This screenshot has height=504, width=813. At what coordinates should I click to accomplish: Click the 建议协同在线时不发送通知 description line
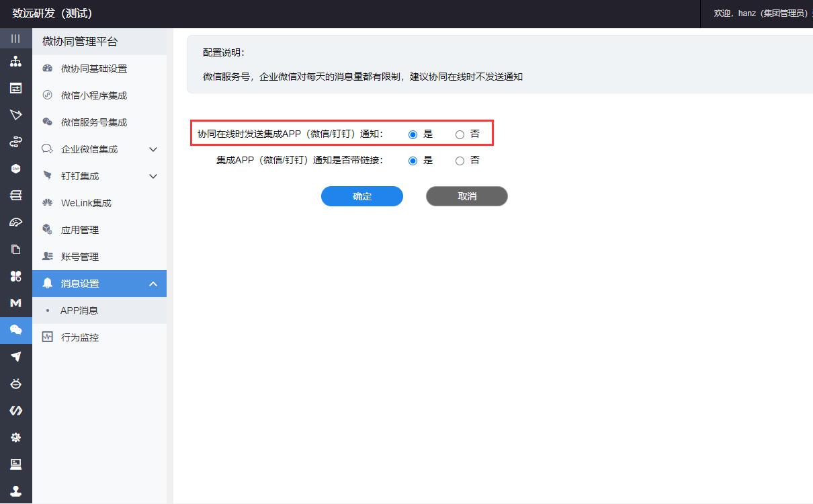466,77
